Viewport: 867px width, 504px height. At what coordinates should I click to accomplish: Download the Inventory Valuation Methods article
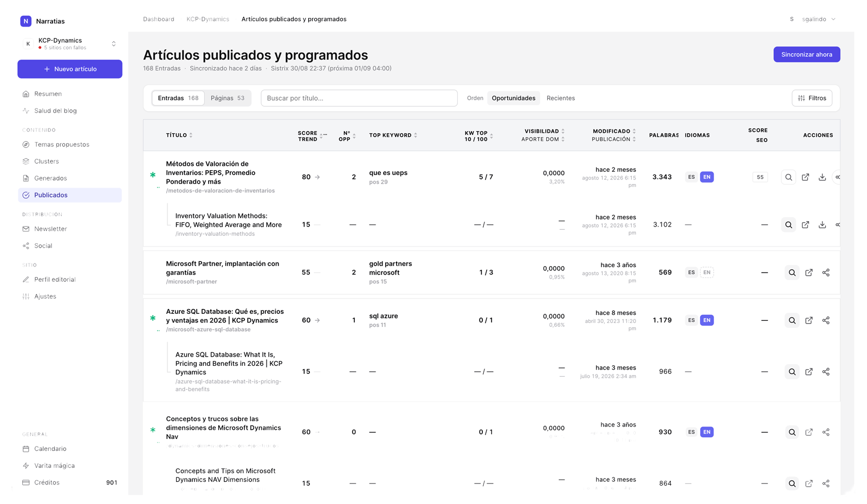tap(822, 225)
